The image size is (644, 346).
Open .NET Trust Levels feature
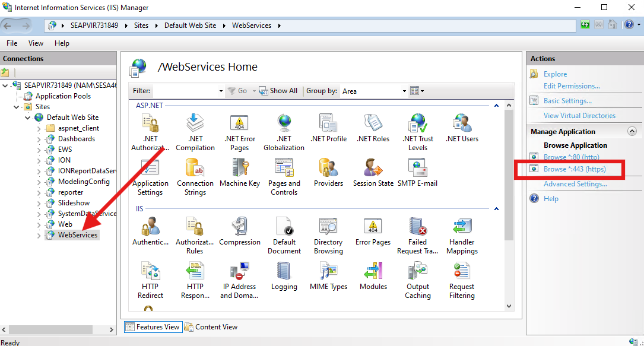[418, 132]
